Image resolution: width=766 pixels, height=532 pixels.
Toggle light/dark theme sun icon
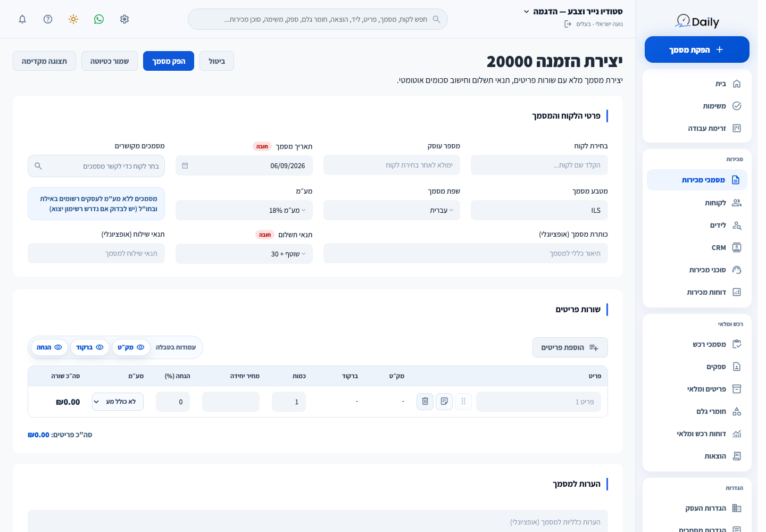tap(73, 19)
